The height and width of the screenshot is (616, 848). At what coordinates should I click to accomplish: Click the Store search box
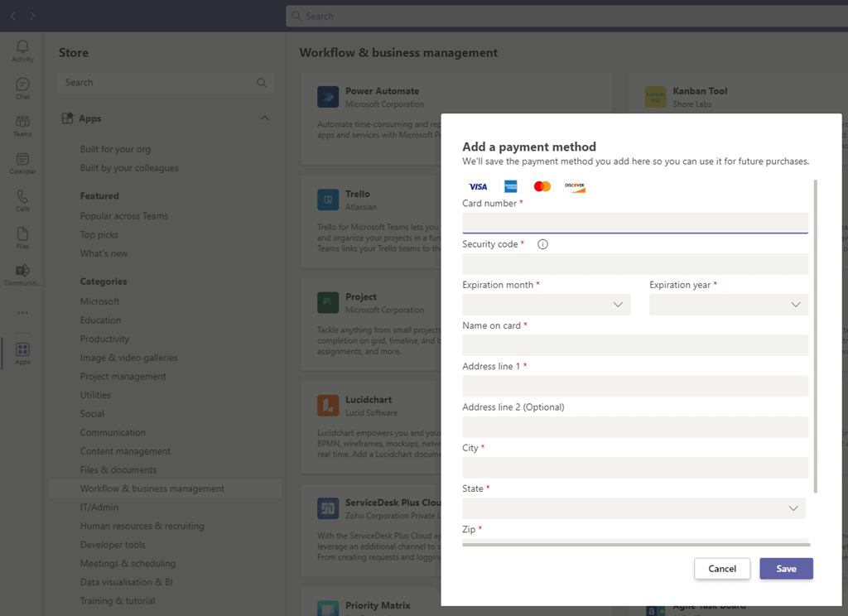coord(157,83)
